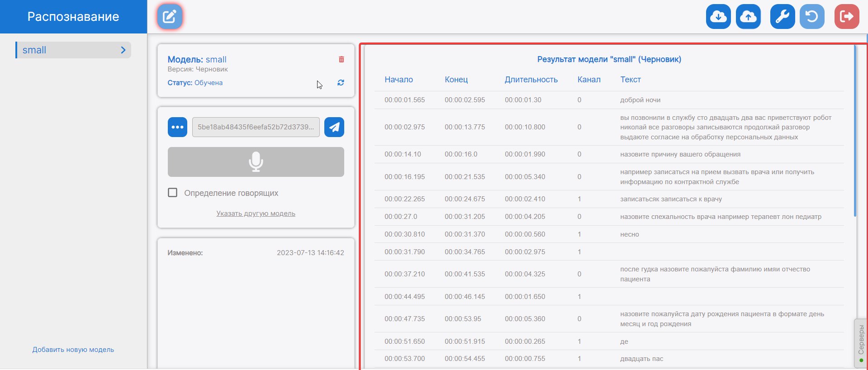
Task: Click the undo arrow icon
Action: (x=812, y=17)
